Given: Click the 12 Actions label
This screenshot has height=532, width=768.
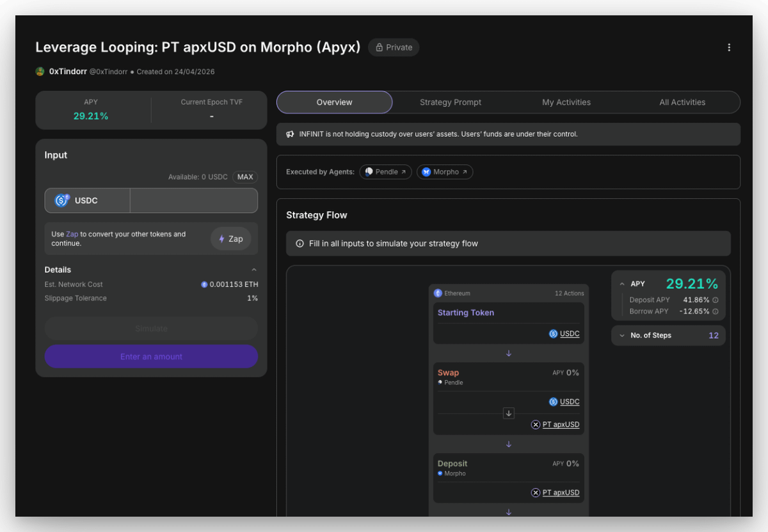Looking at the screenshot, I should [x=570, y=293].
